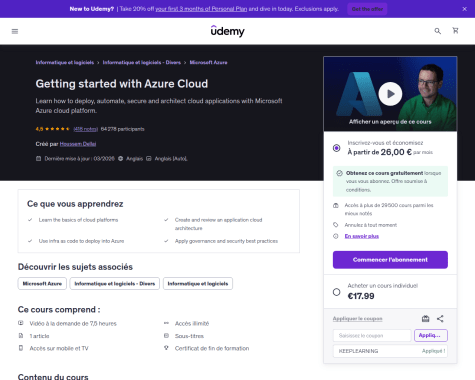Click Appliquer le coupon link
This screenshot has height=380, width=475.
[x=357, y=319]
